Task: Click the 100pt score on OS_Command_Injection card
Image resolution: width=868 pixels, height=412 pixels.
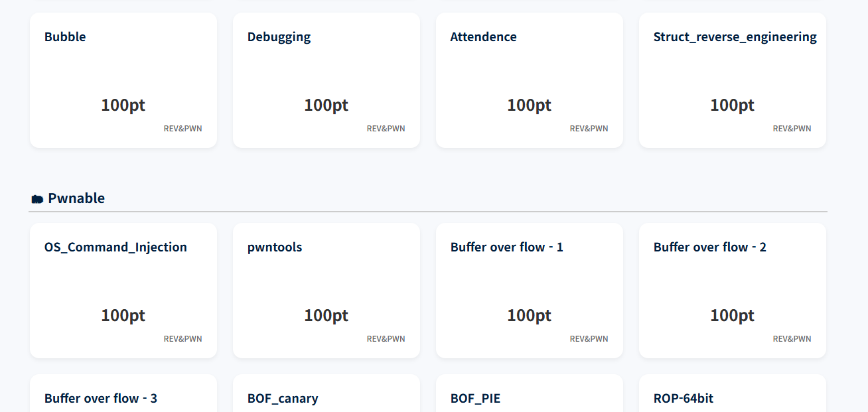Action: (123, 315)
